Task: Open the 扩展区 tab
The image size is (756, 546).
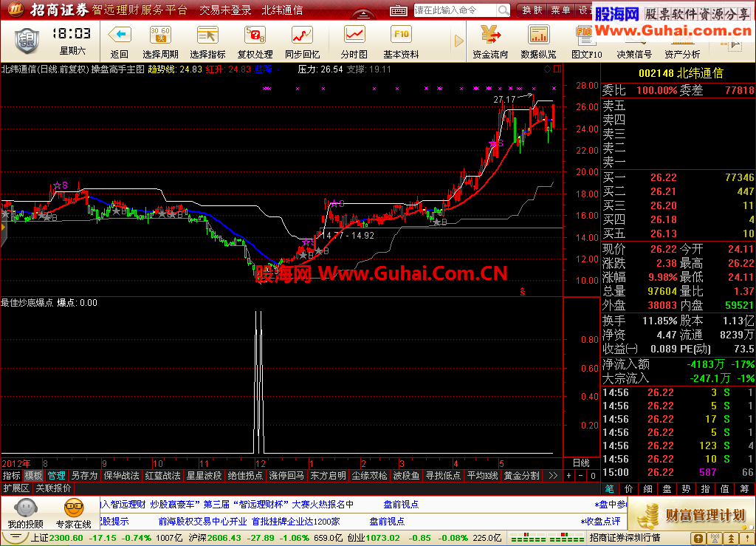Action: tap(16, 488)
